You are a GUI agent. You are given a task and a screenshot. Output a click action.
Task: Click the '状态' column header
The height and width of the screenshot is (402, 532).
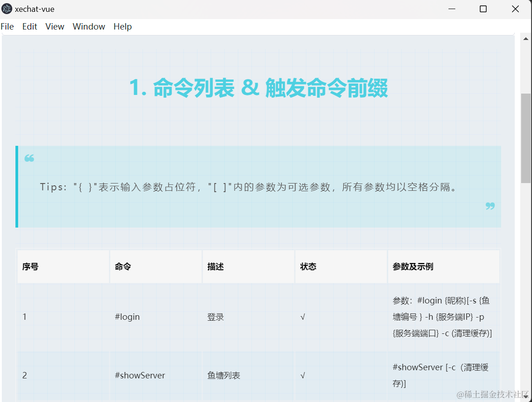pyautogui.click(x=341, y=267)
